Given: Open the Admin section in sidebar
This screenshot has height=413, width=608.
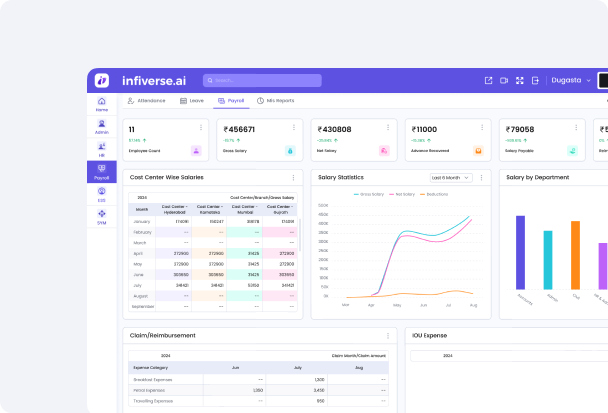Looking at the screenshot, I should (x=102, y=127).
